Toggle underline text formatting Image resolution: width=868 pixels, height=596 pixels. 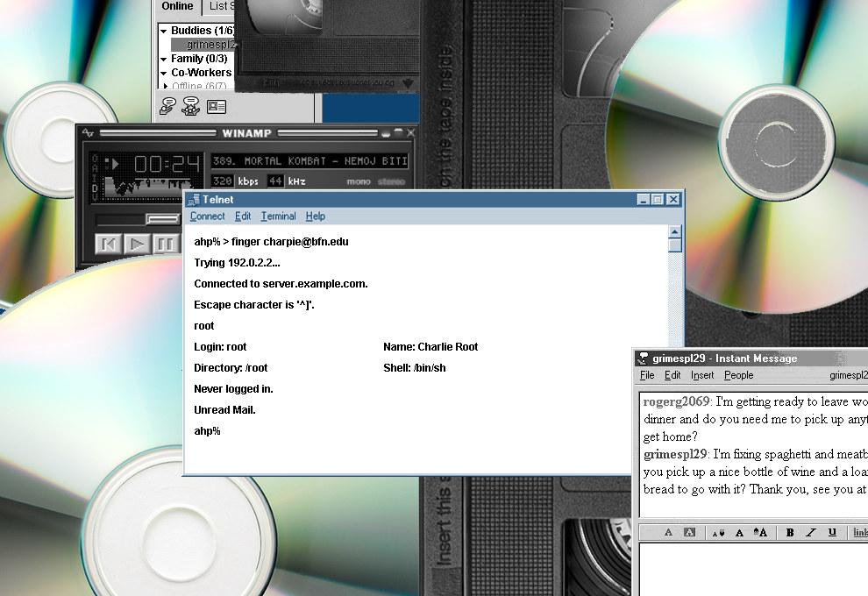coord(831,532)
